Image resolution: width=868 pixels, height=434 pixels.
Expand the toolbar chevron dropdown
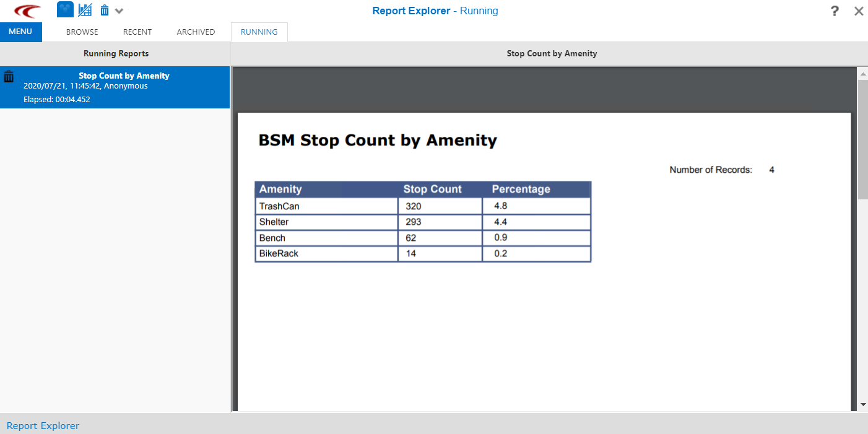tap(119, 11)
